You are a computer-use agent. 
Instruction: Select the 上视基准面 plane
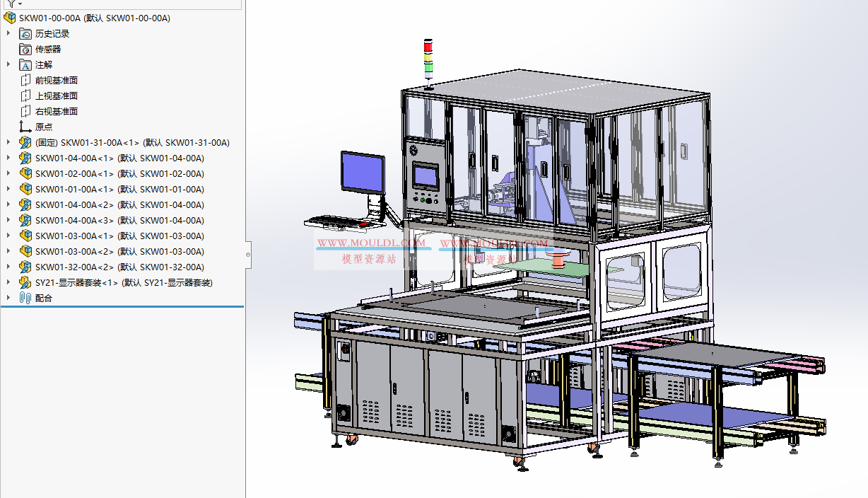[x=57, y=95]
